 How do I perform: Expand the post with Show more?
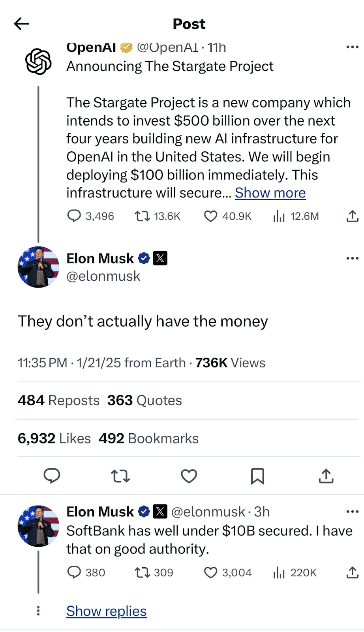270,193
